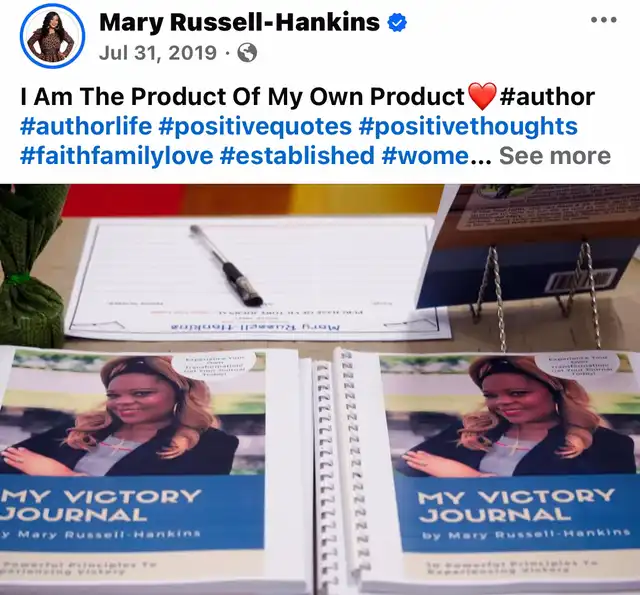Open the #established hashtag

coord(297,155)
